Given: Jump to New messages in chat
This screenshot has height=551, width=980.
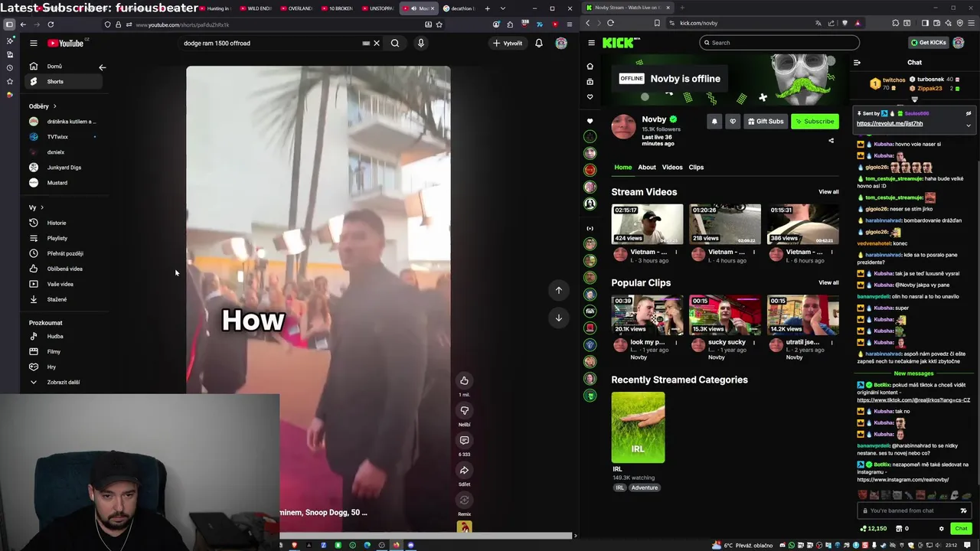Looking at the screenshot, I should point(913,373).
